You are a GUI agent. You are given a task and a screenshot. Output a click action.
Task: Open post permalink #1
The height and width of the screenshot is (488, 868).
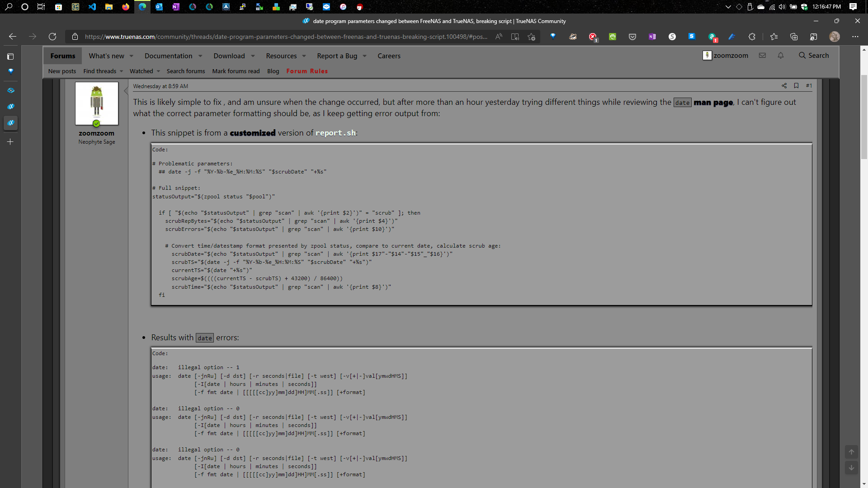(x=809, y=86)
